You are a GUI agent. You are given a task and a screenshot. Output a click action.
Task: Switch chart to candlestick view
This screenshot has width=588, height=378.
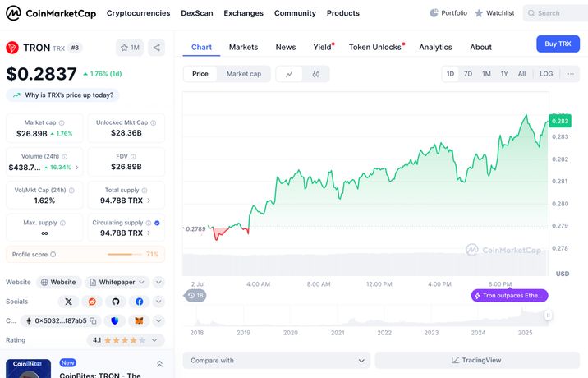click(316, 74)
